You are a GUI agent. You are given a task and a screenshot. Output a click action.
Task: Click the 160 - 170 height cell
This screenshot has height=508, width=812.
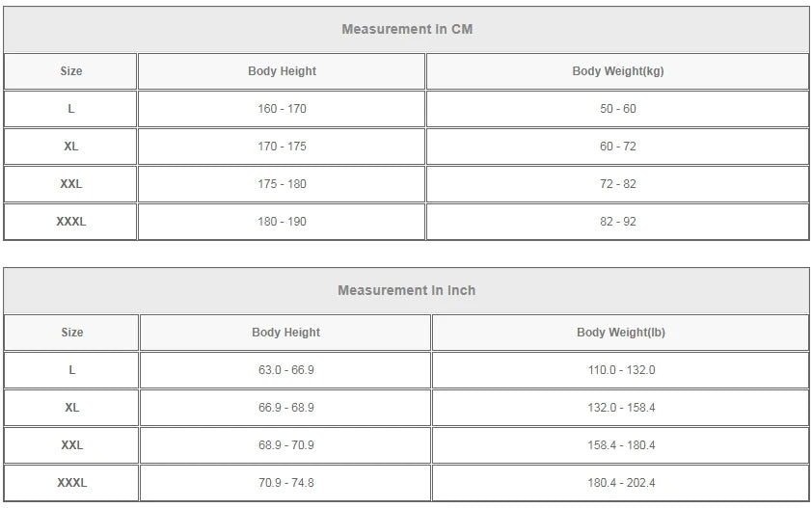click(282, 109)
